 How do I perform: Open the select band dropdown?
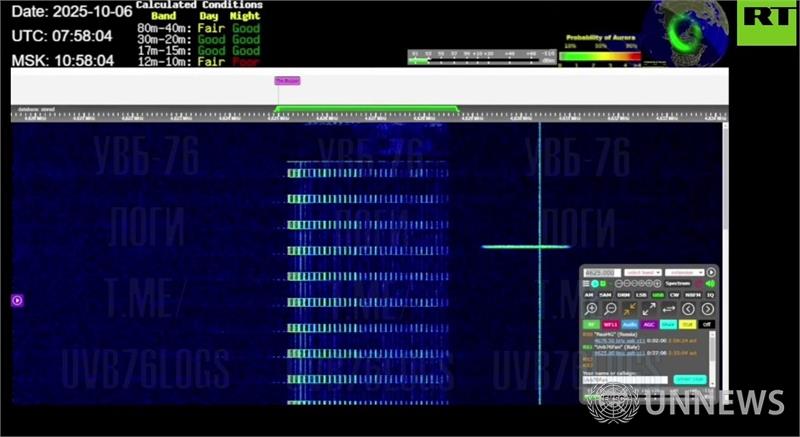point(643,272)
